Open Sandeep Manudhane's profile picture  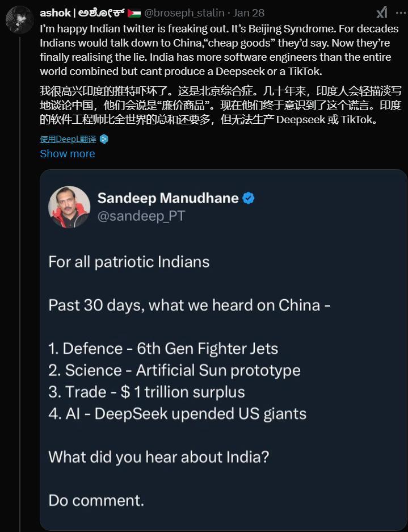point(69,207)
